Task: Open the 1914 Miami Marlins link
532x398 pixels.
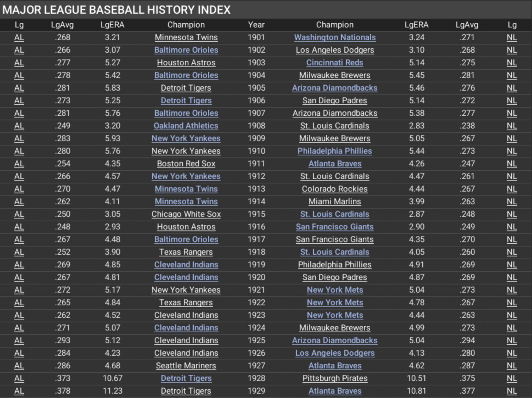Action: click(x=335, y=202)
